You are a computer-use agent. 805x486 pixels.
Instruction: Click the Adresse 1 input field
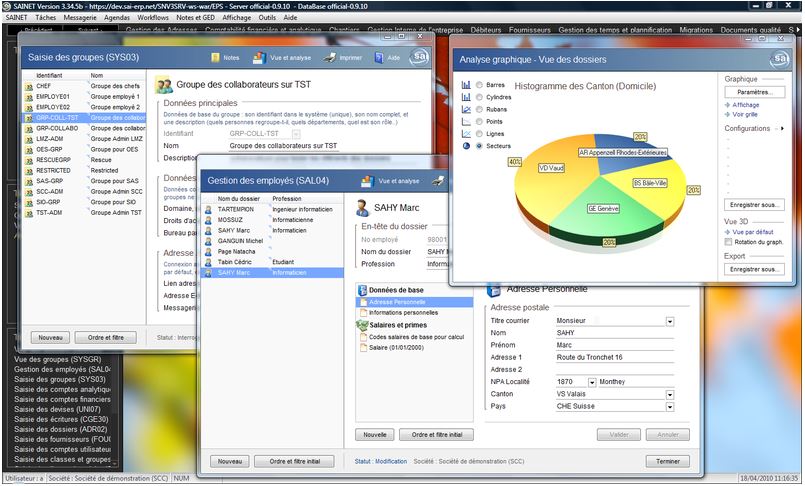pyautogui.click(x=608, y=357)
